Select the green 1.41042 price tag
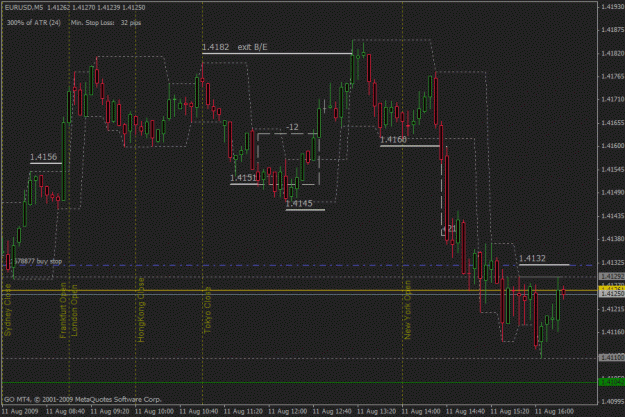Image resolution: width=625 pixels, height=417 pixels. point(612,382)
